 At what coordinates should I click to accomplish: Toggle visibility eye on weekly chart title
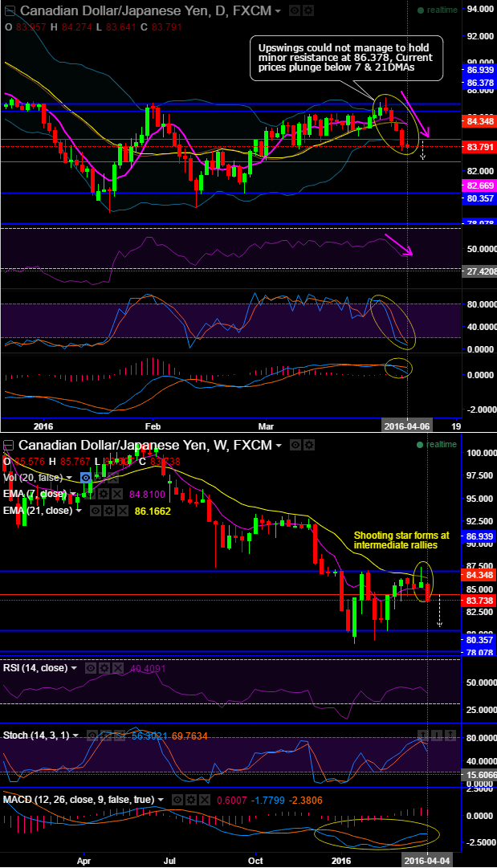point(295,445)
